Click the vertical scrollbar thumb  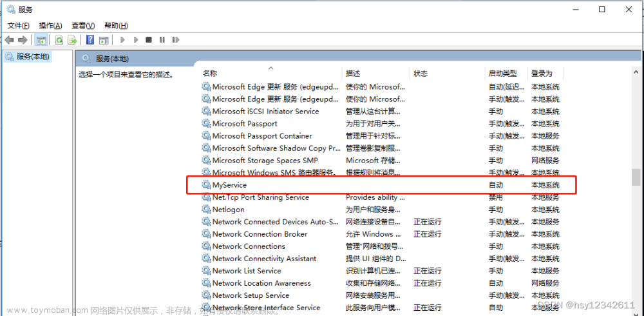pyautogui.click(x=636, y=177)
